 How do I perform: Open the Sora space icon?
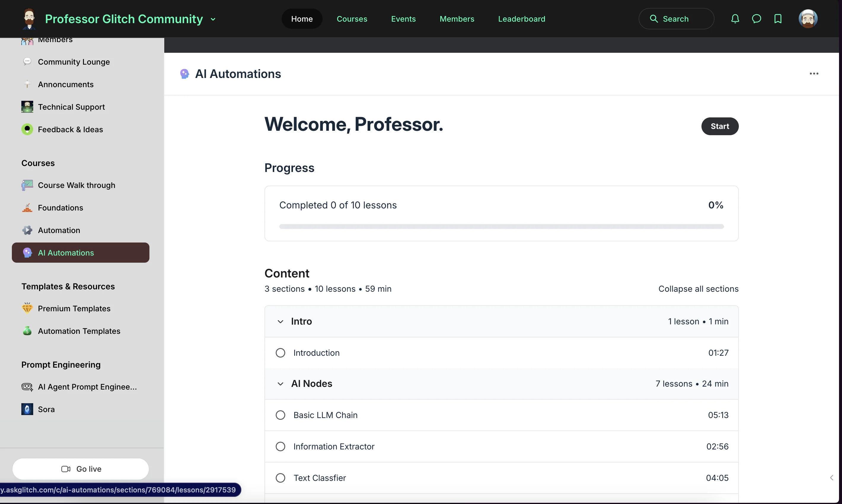pyautogui.click(x=28, y=409)
